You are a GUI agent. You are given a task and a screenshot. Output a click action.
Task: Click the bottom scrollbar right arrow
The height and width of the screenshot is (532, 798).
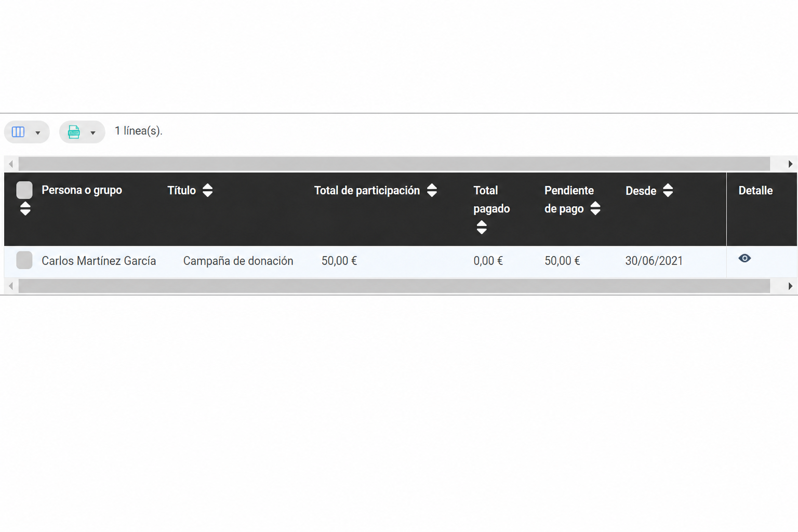click(790, 286)
